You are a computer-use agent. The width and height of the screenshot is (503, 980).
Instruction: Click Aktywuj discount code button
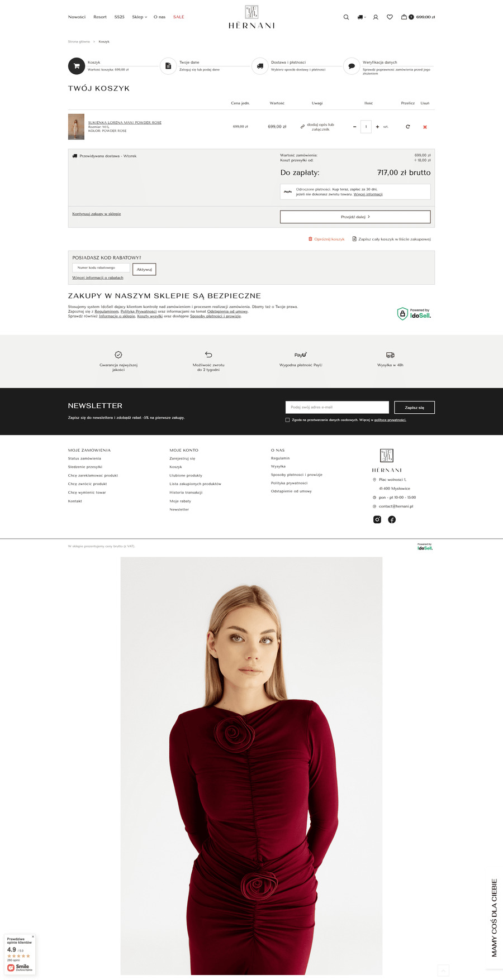coord(144,269)
